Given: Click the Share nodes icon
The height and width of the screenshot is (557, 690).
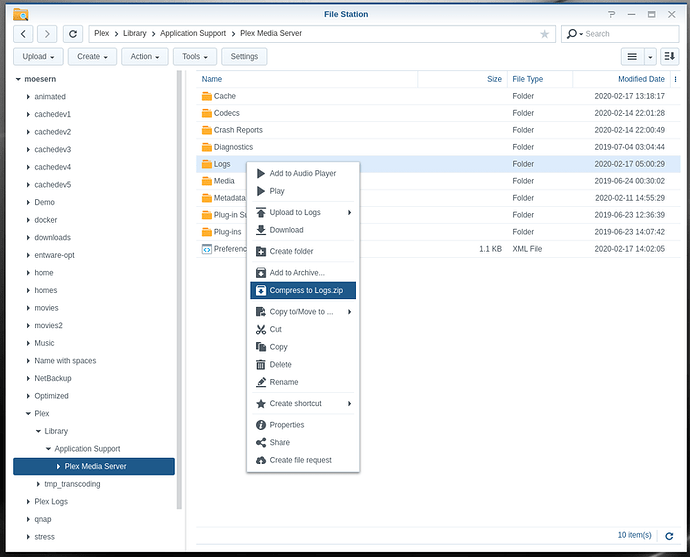Looking at the screenshot, I should (261, 442).
